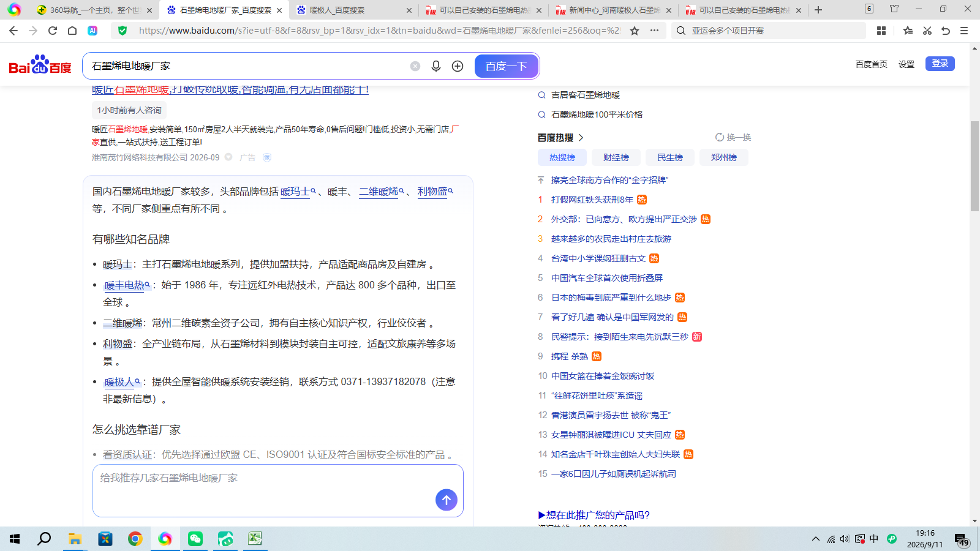Close the 360导航 tab
The image size is (980, 551).
coord(149,10)
